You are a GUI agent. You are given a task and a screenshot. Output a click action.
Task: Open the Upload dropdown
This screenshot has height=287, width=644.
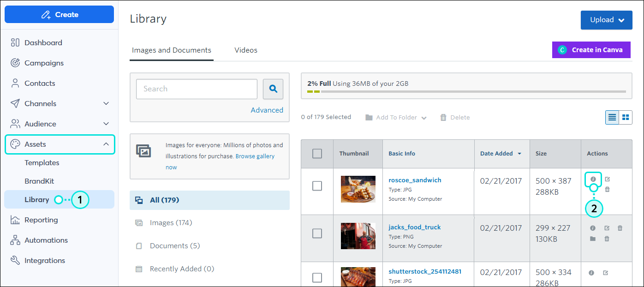(x=606, y=20)
